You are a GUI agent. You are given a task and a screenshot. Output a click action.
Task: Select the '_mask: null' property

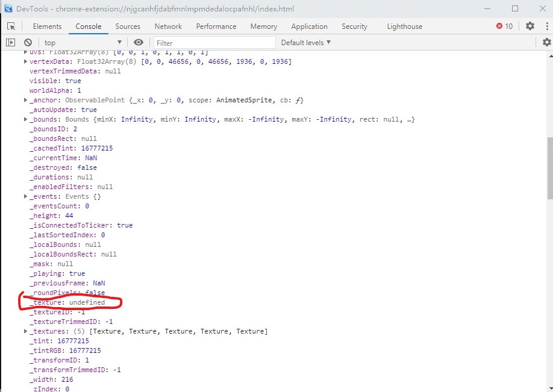51,264
